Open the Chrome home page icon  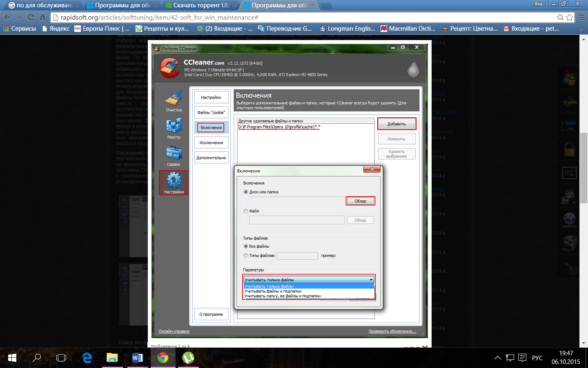(x=42, y=17)
